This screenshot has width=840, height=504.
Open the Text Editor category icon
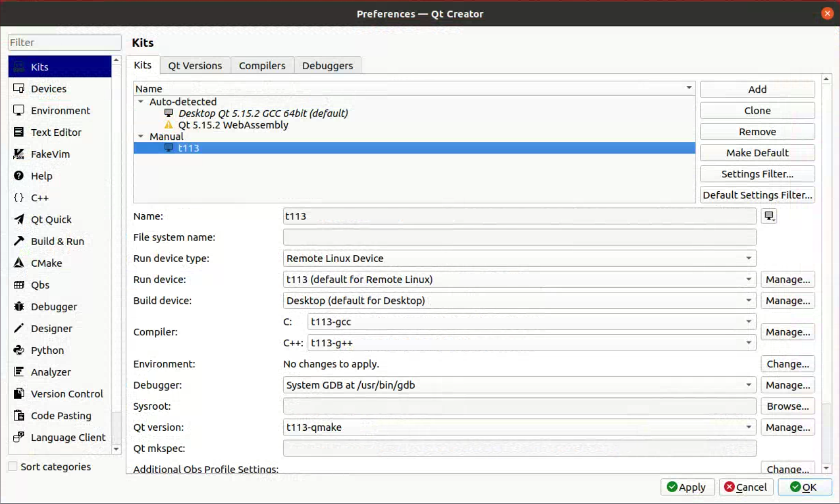coord(19,132)
